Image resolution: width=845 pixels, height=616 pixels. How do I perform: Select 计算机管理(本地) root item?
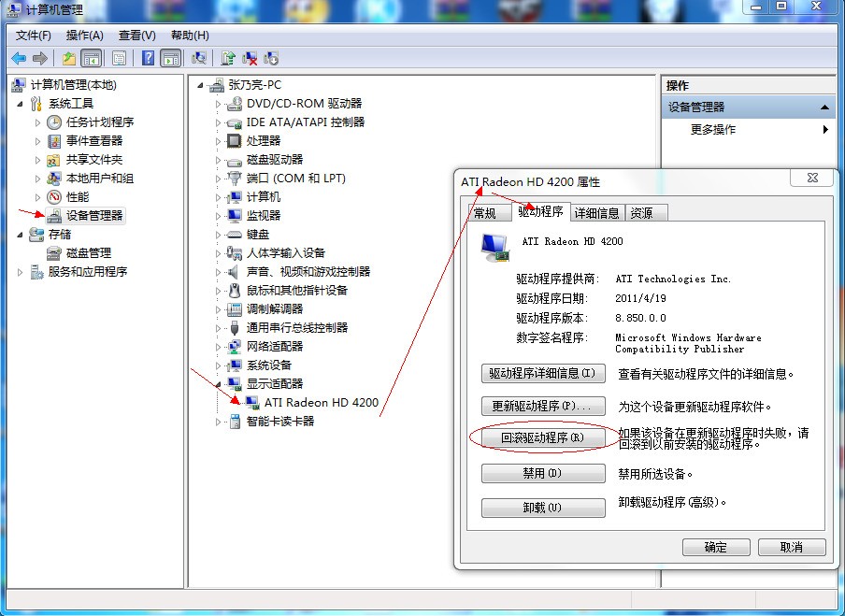pyautogui.click(x=73, y=85)
